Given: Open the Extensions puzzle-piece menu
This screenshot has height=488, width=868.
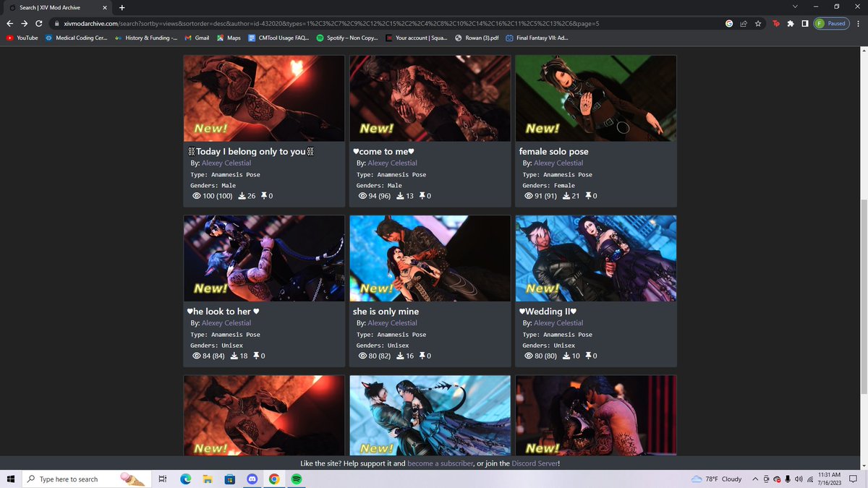Looking at the screenshot, I should (791, 23).
